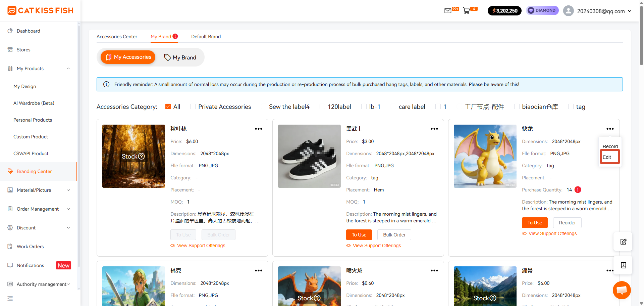Check the biaoqian仓库 checkbox
The height and width of the screenshot is (306, 644).
517,106
